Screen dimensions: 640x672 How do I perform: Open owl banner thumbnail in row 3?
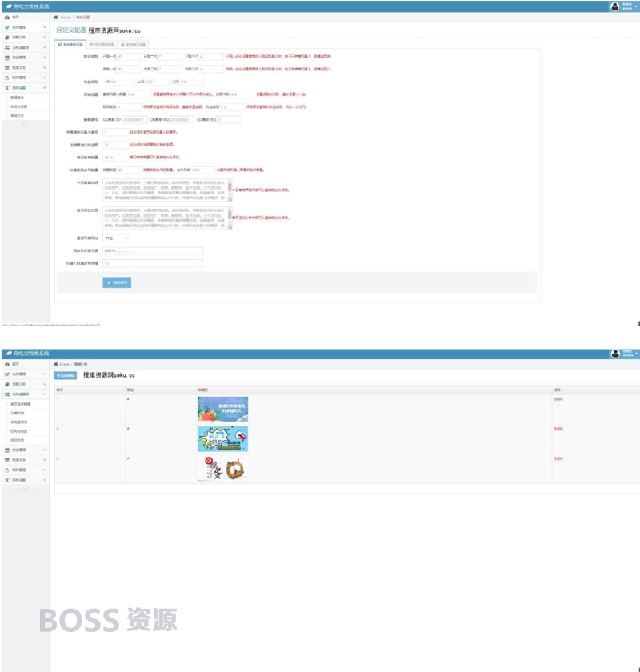point(222,469)
